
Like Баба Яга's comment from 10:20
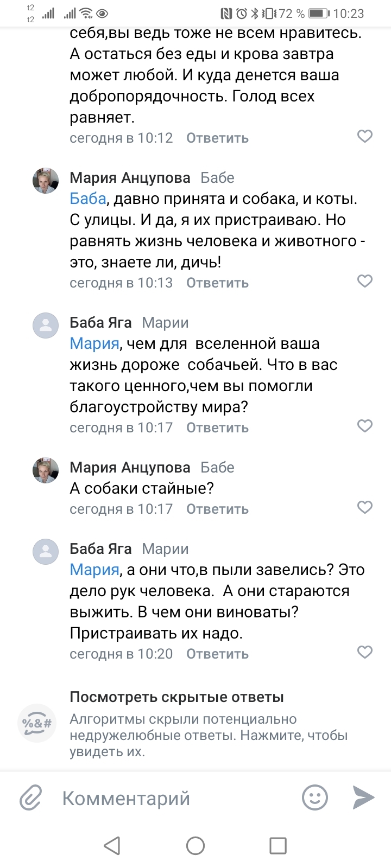click(365, 652)
